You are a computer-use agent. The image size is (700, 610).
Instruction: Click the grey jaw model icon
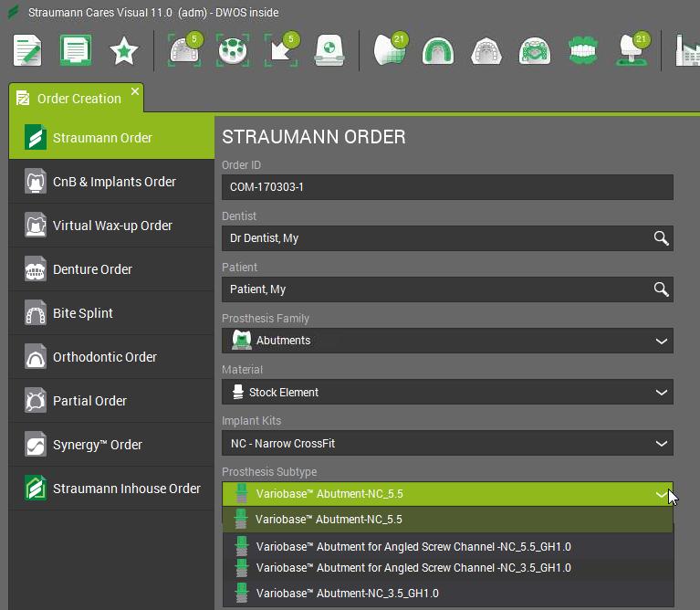486,51
